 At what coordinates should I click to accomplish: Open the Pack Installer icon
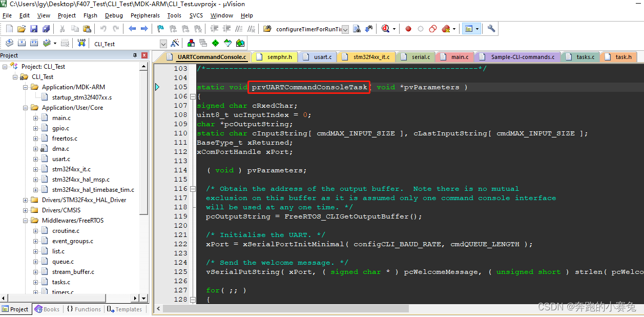coord(240,43)
